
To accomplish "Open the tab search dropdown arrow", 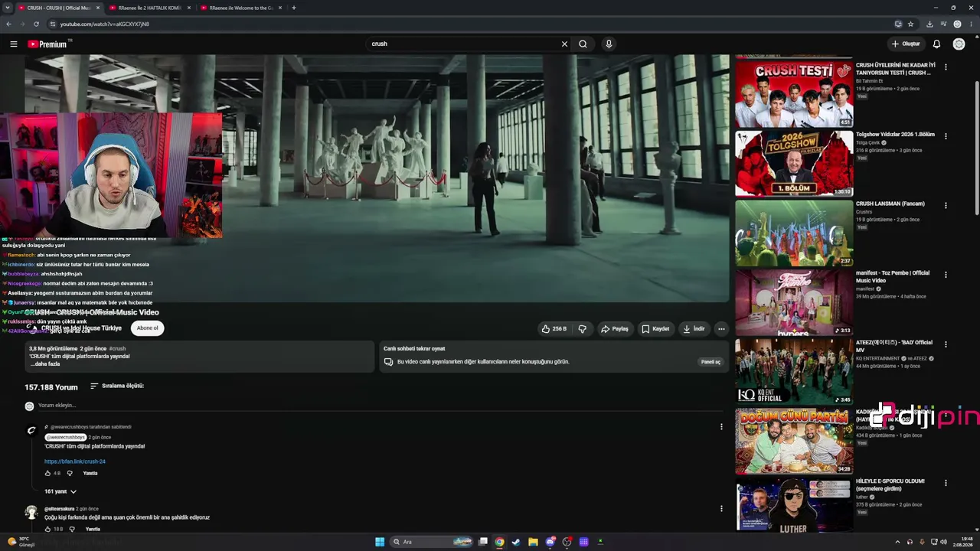I will [x=7, y=8].
